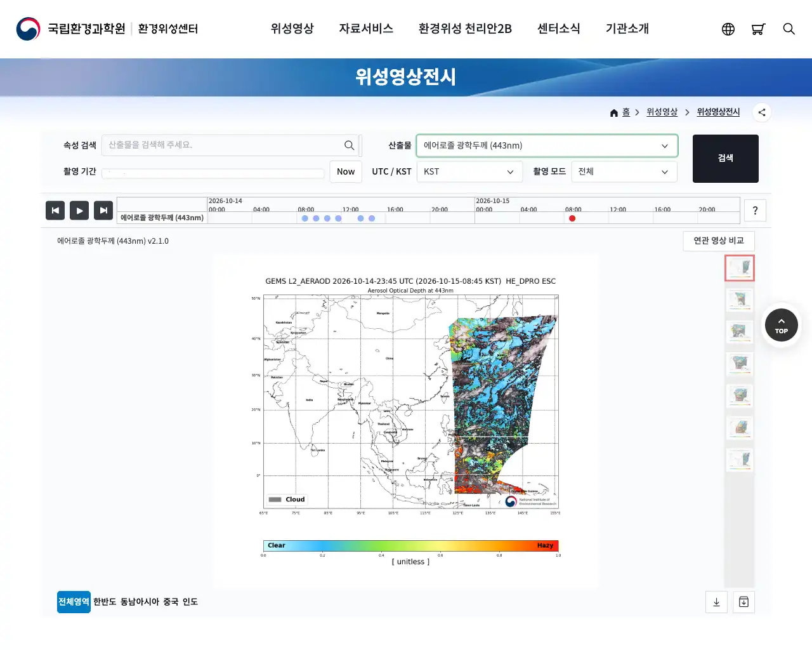Select the 인도 region tab
Image resolution: width=812 pixels, height=650 pixels.
tap(190, 602)
